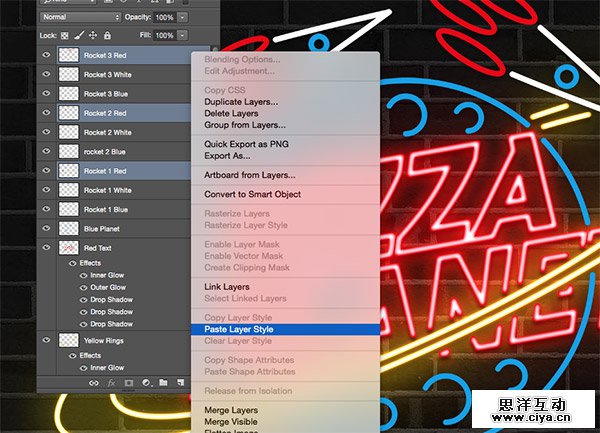The height and width of the screenshot is (433, 600).
Task: Select the Rocket 1 White layer
Action: [x=110, y=190]
